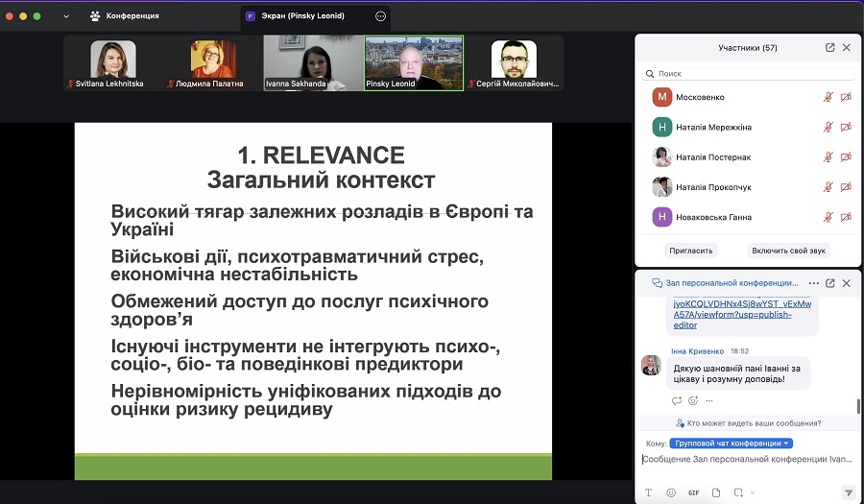Attach a file to chat message
Screen dimensions: 864x504
(x=716, y=492)
